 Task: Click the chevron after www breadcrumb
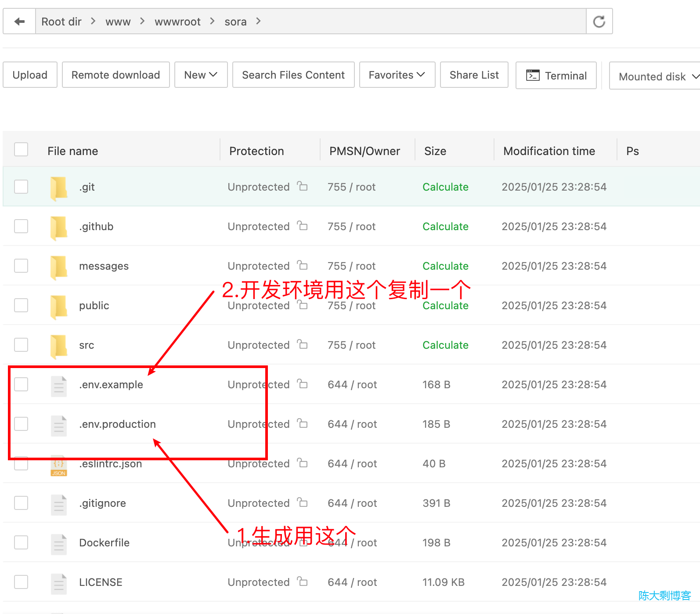click(x=142, y=21)
